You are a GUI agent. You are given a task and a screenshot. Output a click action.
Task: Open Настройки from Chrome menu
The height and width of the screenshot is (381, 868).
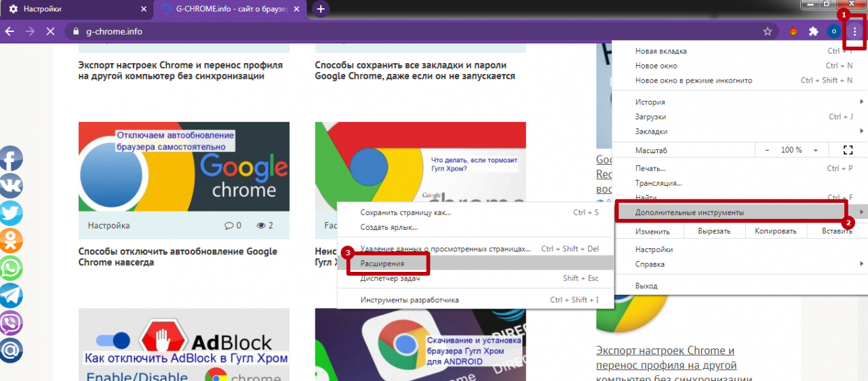pyautogui.click(x=739, y=249)
